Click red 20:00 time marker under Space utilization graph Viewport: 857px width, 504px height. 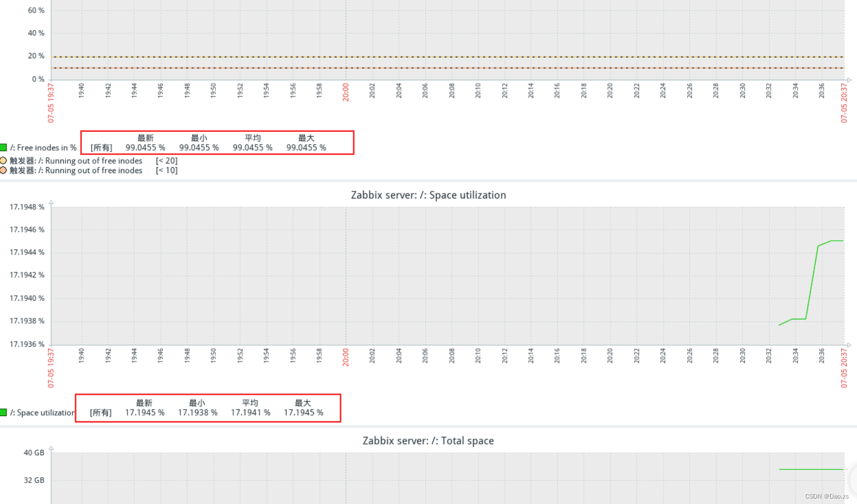(x=346, y=357)
